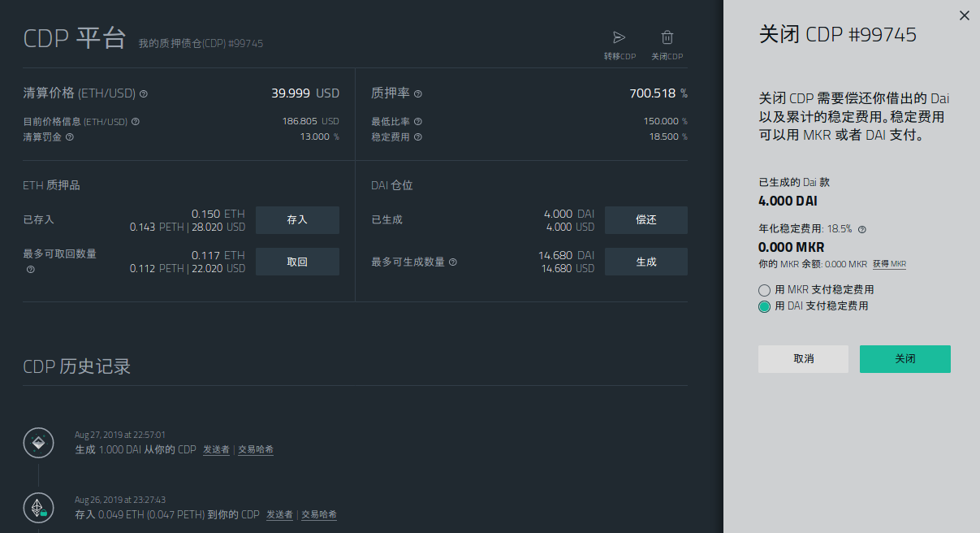Click the CDP 平台 page title
Screen dimensions: 980x533
[x=75, y=38]
